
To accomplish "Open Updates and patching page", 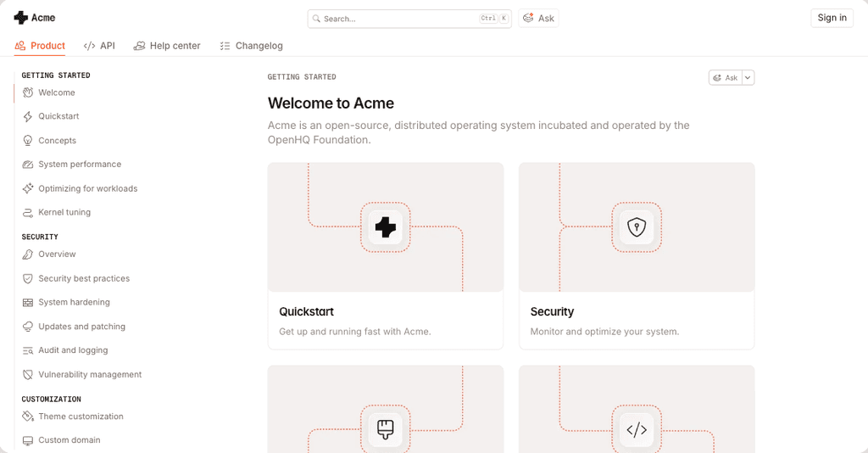I will (82, 327).
